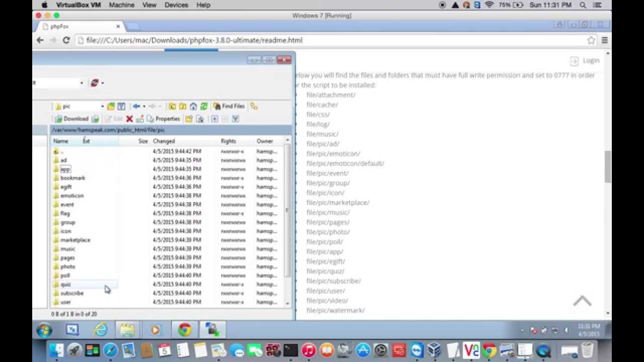Select the egift folder

[66, 187]
